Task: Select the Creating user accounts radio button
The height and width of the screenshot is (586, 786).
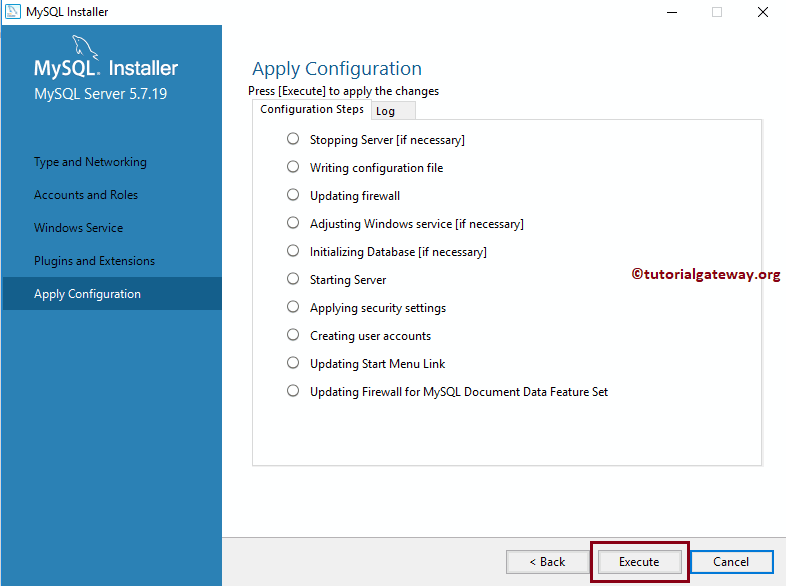Action: coord(293,335)
